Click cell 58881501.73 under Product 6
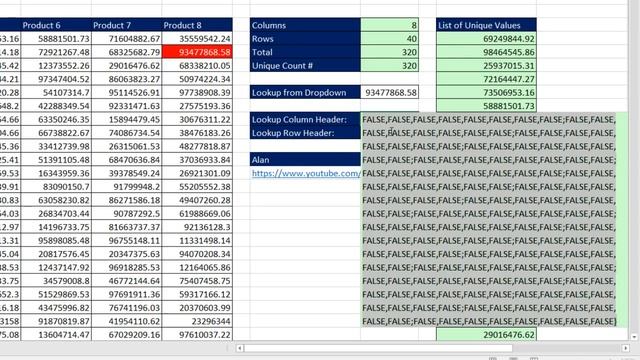 pos(56,38)
